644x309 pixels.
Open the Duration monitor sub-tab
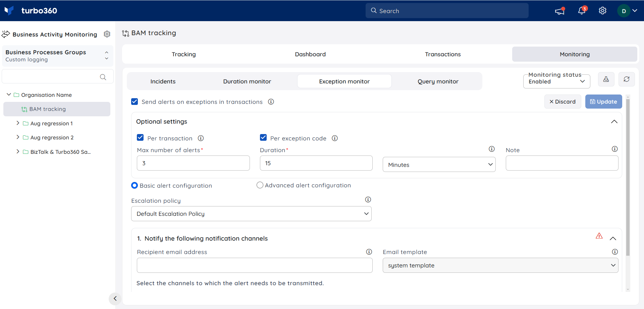pos(247,81)
